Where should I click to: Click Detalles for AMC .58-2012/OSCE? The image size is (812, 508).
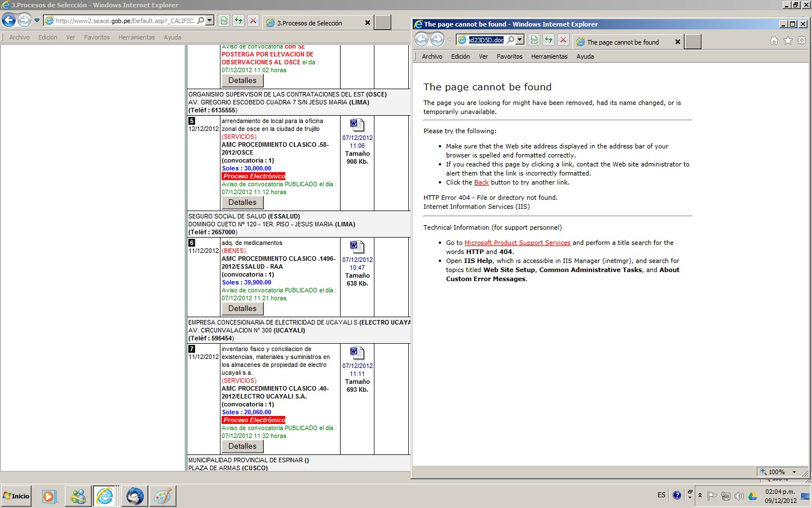pos(242,203)
